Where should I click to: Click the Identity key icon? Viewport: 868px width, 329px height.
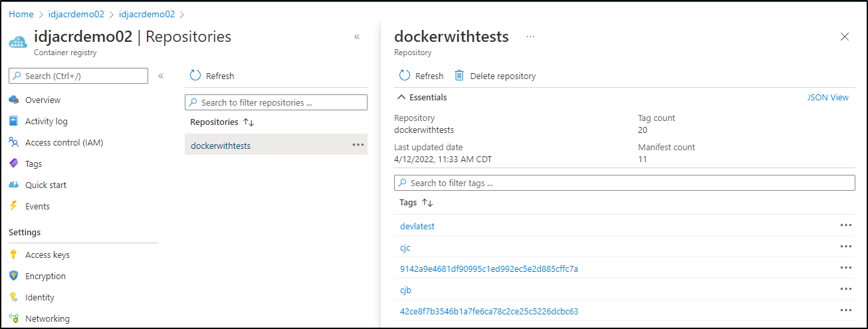13,297
